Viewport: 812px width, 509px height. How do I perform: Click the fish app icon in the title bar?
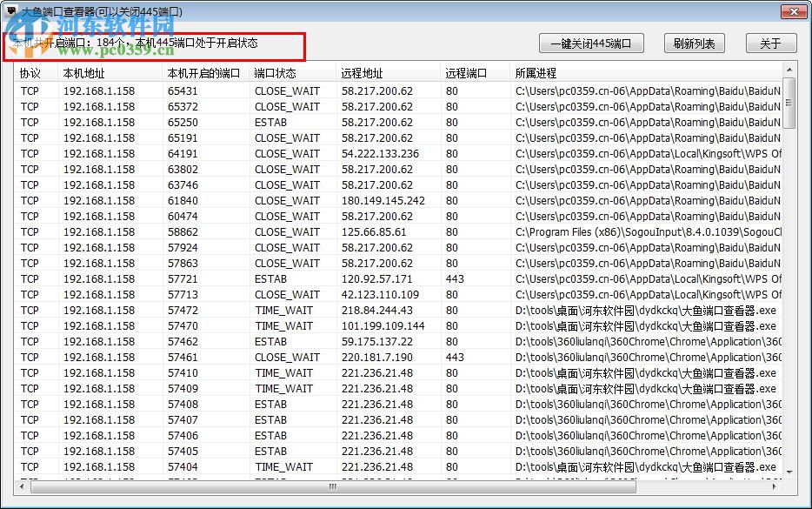point(10,10)
